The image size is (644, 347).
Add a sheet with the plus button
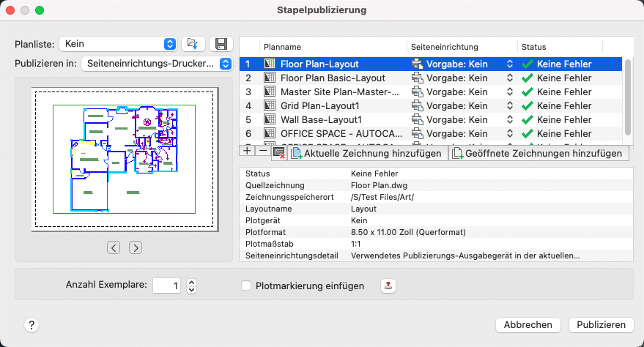[247, 151]
